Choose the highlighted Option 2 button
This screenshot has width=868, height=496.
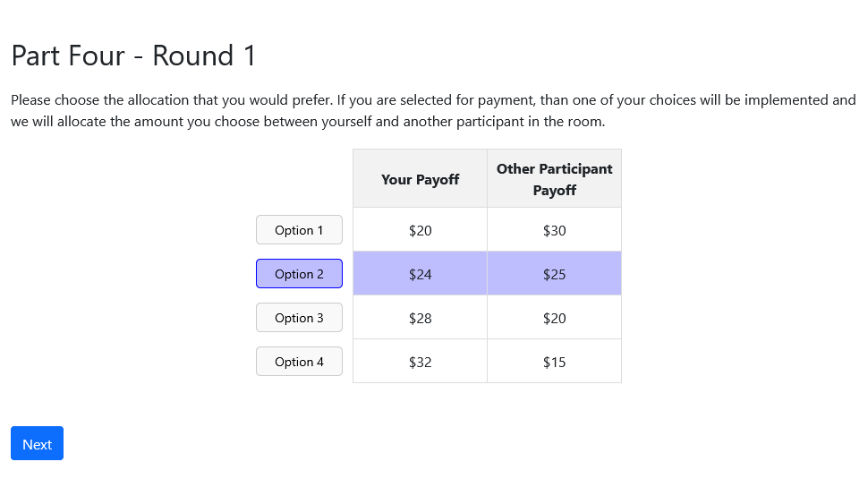coord(299,274)
